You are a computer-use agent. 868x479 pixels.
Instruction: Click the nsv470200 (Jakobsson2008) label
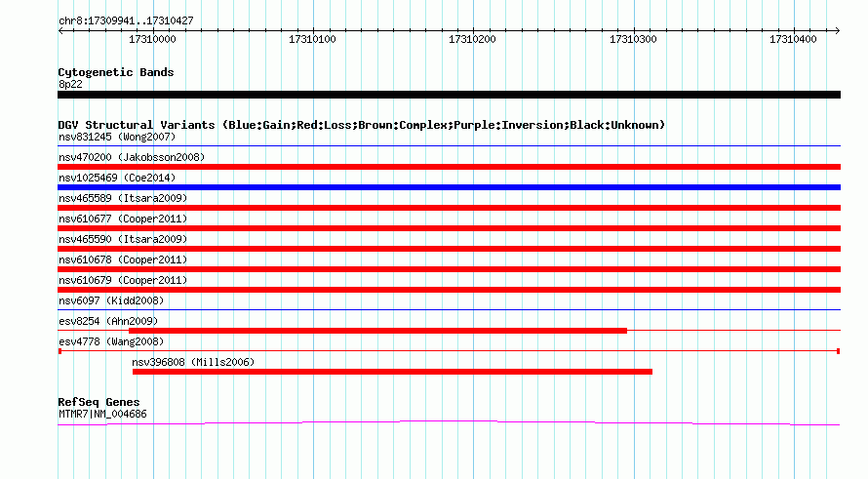click(132, 157)
